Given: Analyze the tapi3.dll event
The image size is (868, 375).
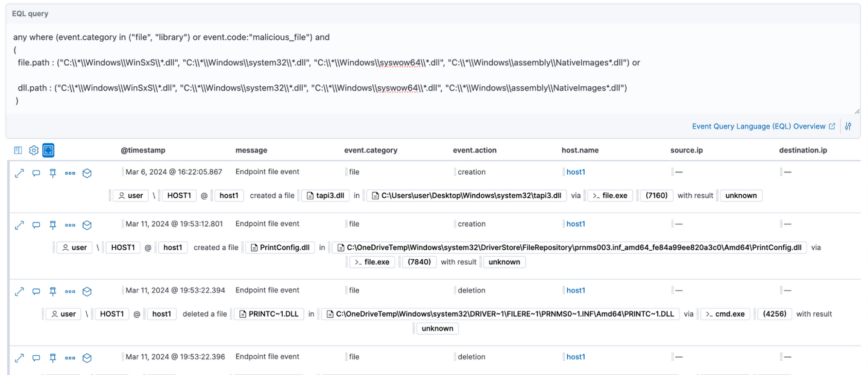Looking at the screenshot, I should tap(87, 173).
